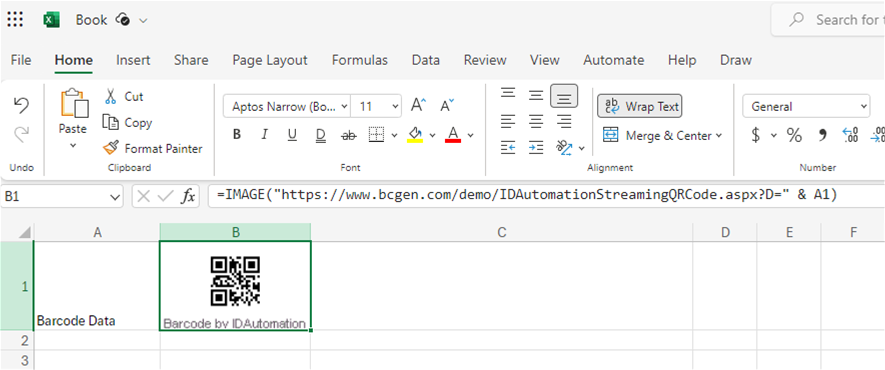Apply top vertical alignment
Viewport: 885px width, 370px height.
[x=508, y=93]
